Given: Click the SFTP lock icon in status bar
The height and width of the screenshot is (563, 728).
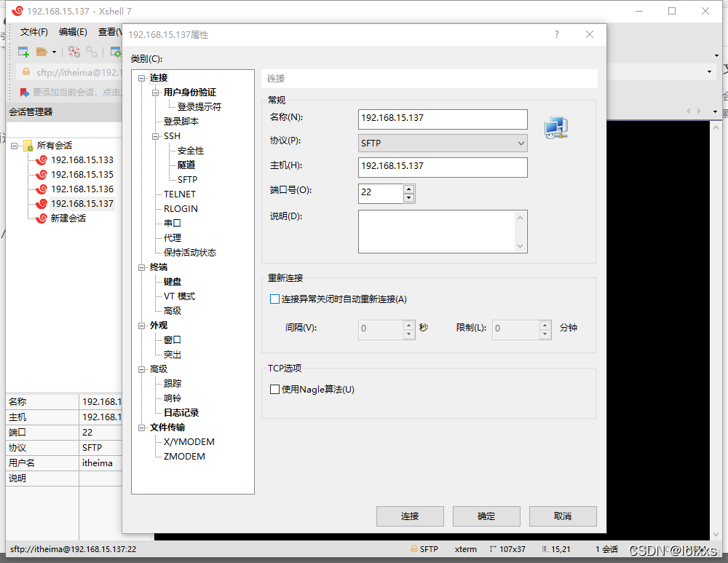Looking at the screenshot, I should click(x=414, y=548).
